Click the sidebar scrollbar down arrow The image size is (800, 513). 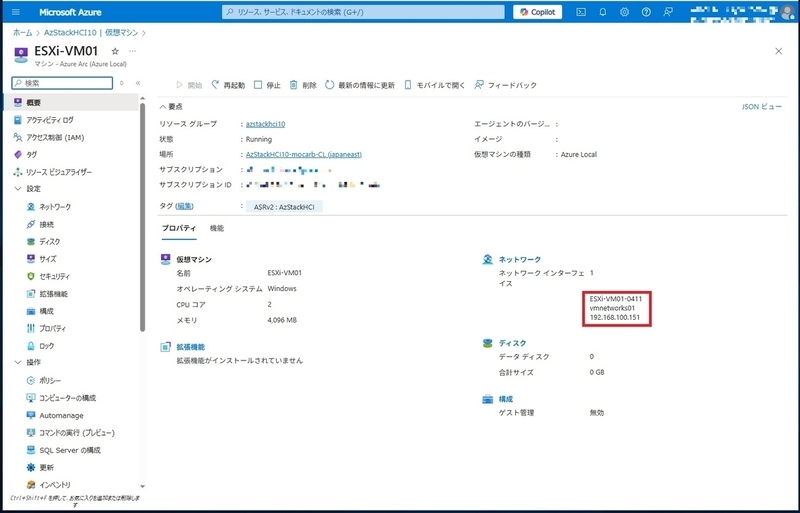142,486
